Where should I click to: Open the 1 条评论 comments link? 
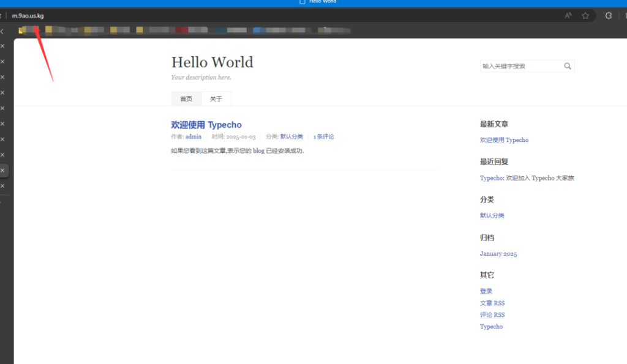pos(324,137)
